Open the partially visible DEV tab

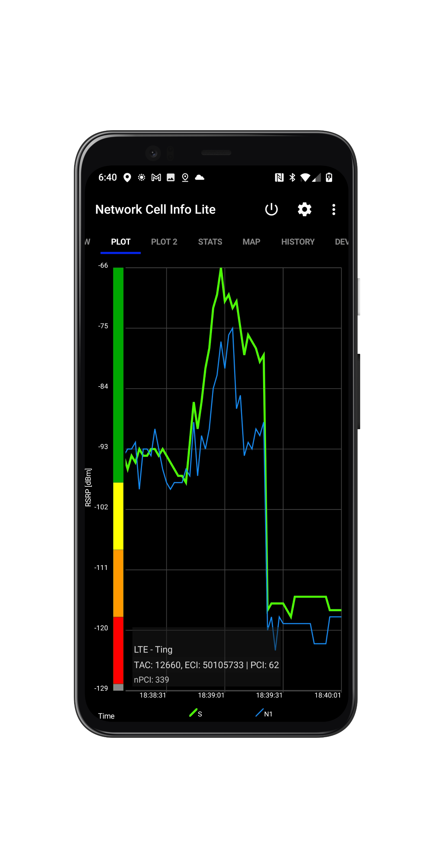(341, 242)
